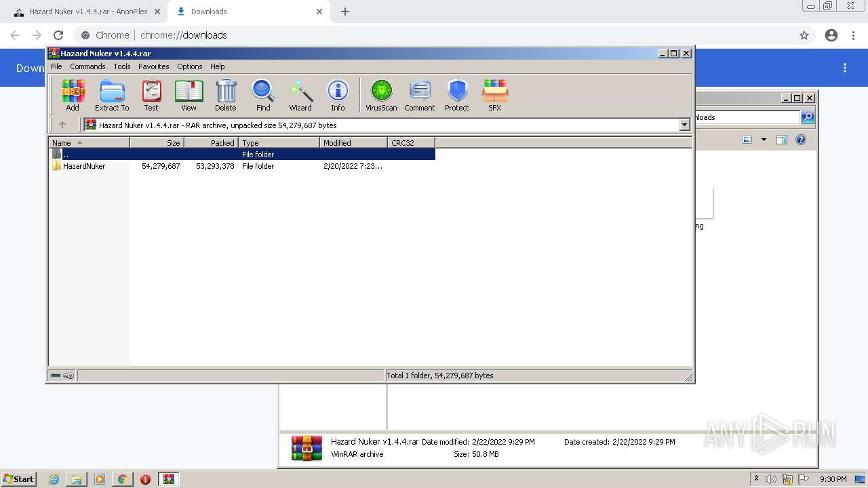The height and width of the screenshot is (488, 868).
Task: Open the Help menu
Action: pos(218,66)
